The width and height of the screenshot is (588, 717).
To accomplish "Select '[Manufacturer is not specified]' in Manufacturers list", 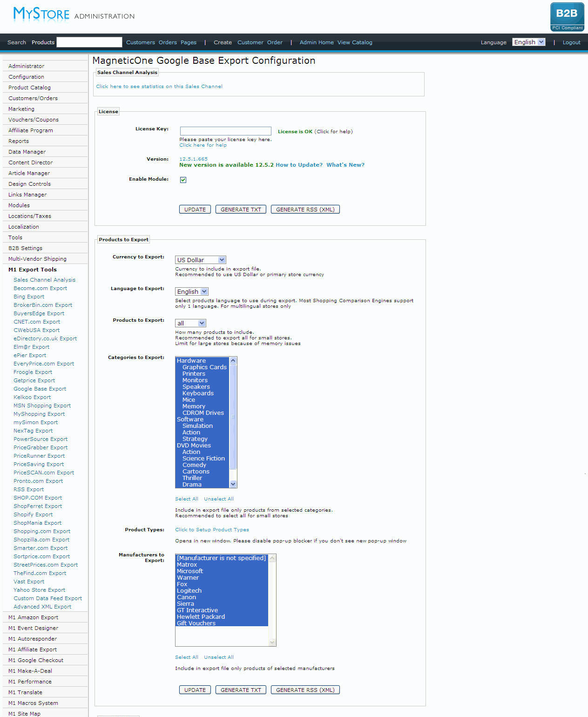I will 222,558.
